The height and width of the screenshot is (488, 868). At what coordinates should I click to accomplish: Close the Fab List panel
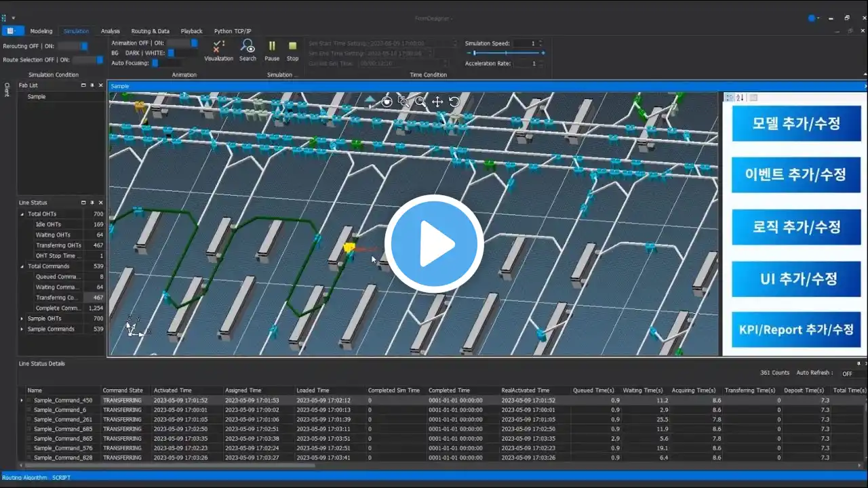pos(101,85)
